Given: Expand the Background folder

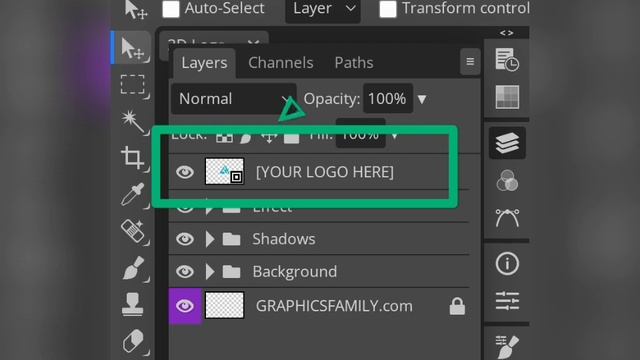Looking at the screenshot, I should click(210, 272).
